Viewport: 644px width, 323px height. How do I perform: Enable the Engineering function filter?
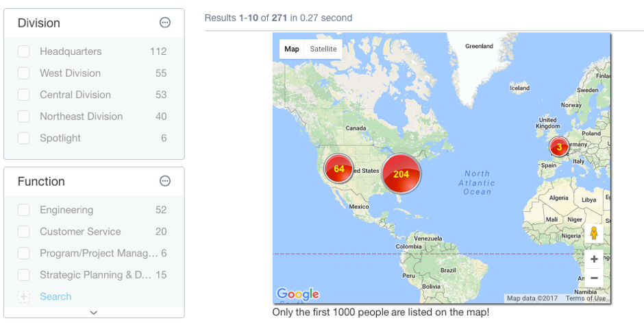pyautogui.click(x=23, y=210)
